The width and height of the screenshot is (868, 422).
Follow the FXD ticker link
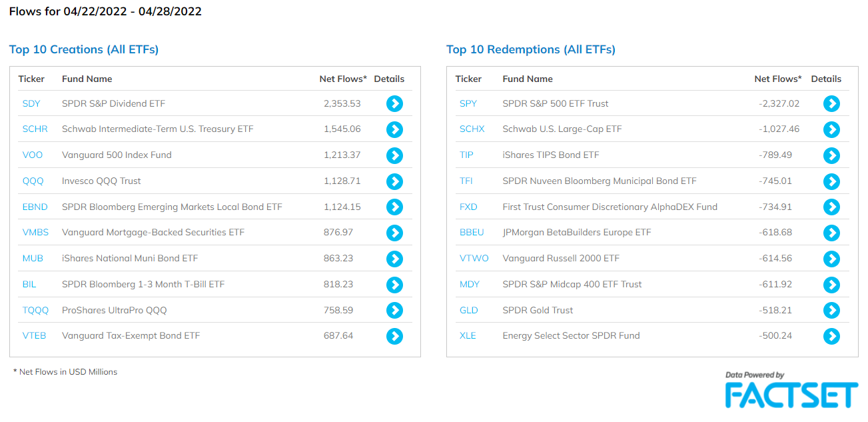[468, 207]
